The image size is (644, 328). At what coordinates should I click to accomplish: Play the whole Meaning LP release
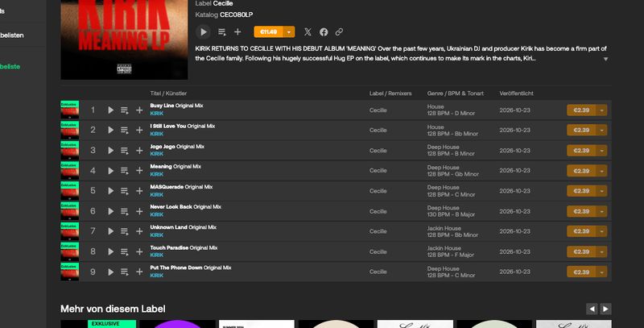[204, 31]
